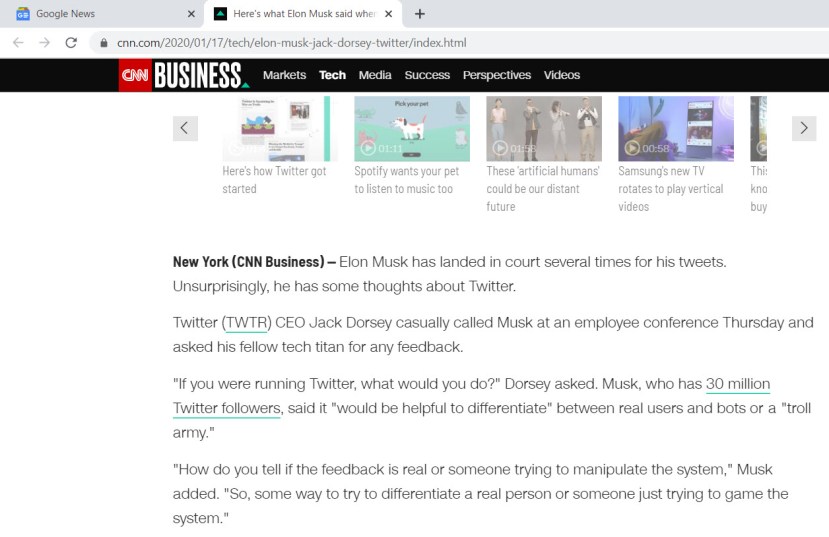Screen dimensions: 829x537
Task: Click the browser back arrow
Action: 18,43
